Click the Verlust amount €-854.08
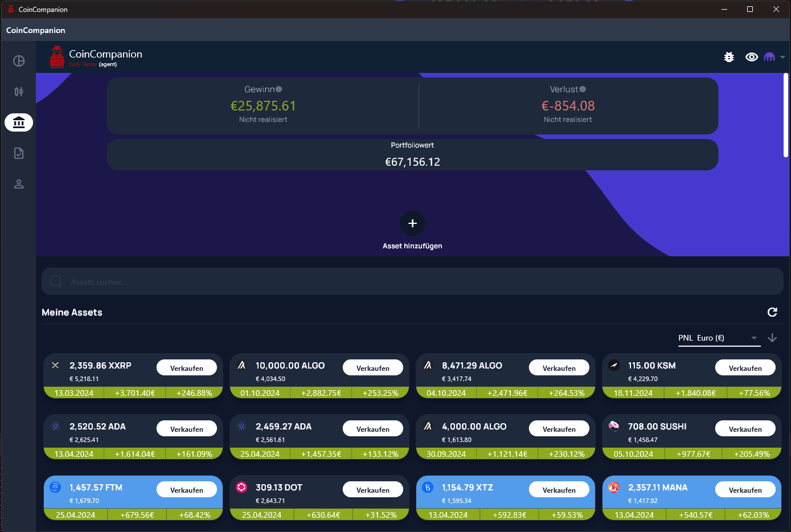 pyautogui.click(x=568, y=106)
